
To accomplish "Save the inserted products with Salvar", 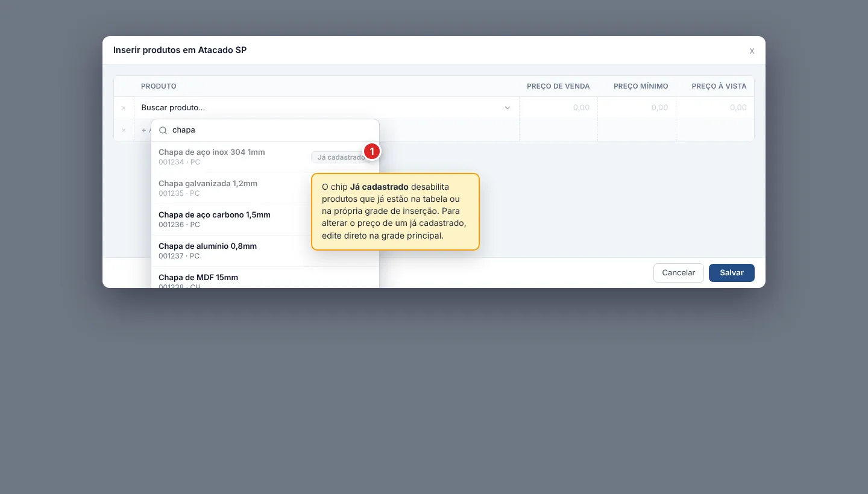I will click(x=732, y=273).
